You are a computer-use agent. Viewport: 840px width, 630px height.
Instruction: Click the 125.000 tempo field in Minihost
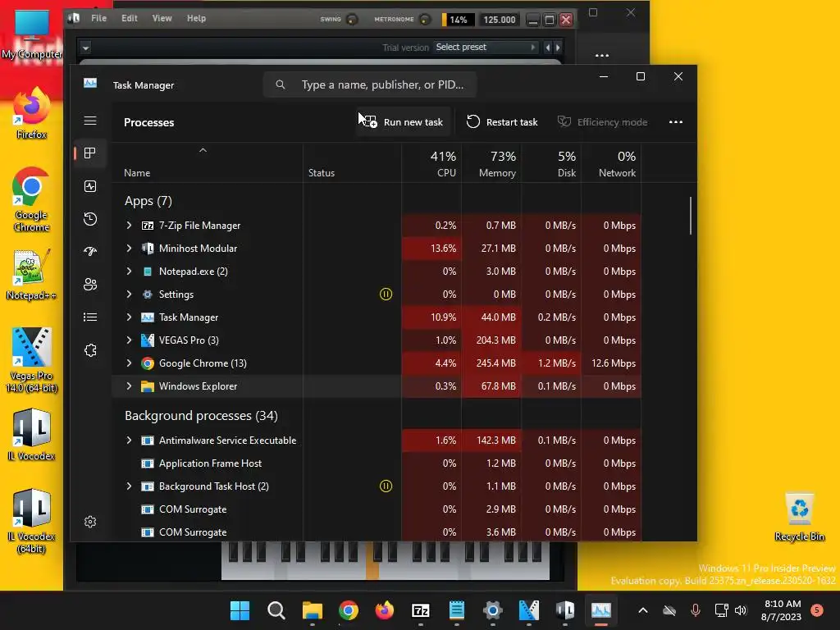click(500, 20)
